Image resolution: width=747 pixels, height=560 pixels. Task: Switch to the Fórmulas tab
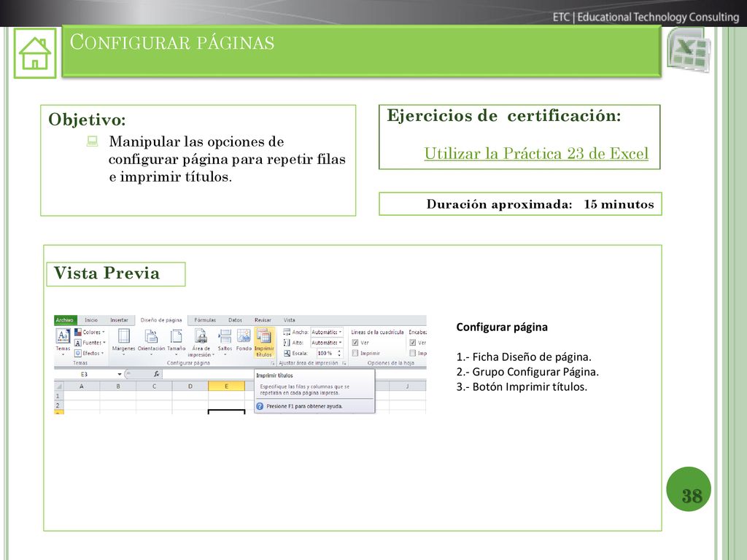pyautogui.click(x=205, y=320)
